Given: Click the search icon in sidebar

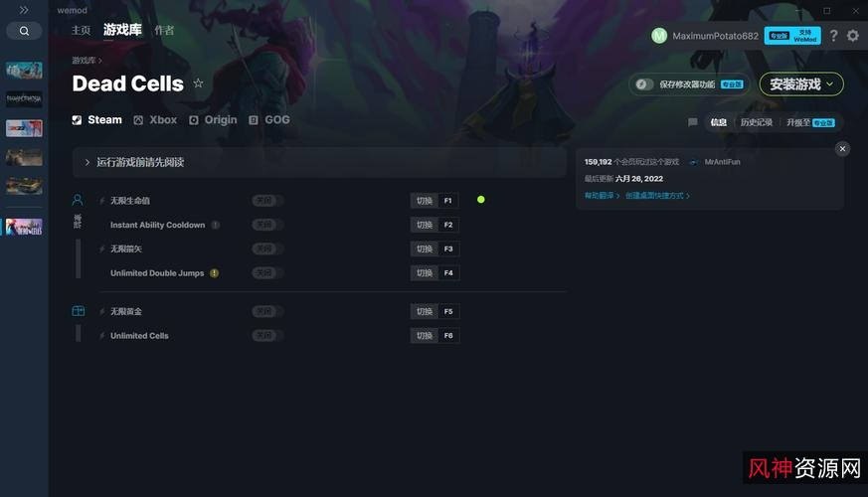Looking at the screenshot, I should (24, 31).
